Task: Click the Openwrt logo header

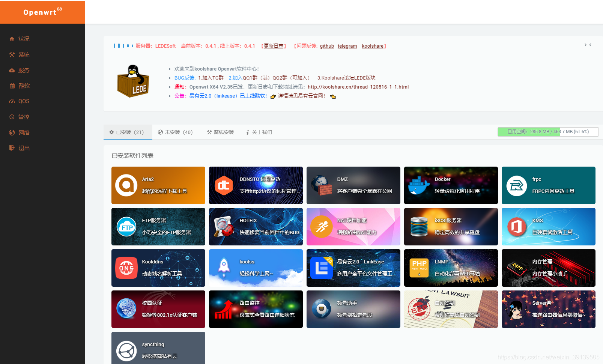Action: (x=42, y=12)
